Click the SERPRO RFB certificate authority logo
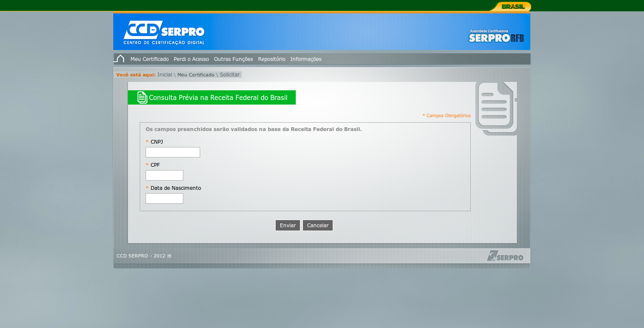 (x=496, y=36)
